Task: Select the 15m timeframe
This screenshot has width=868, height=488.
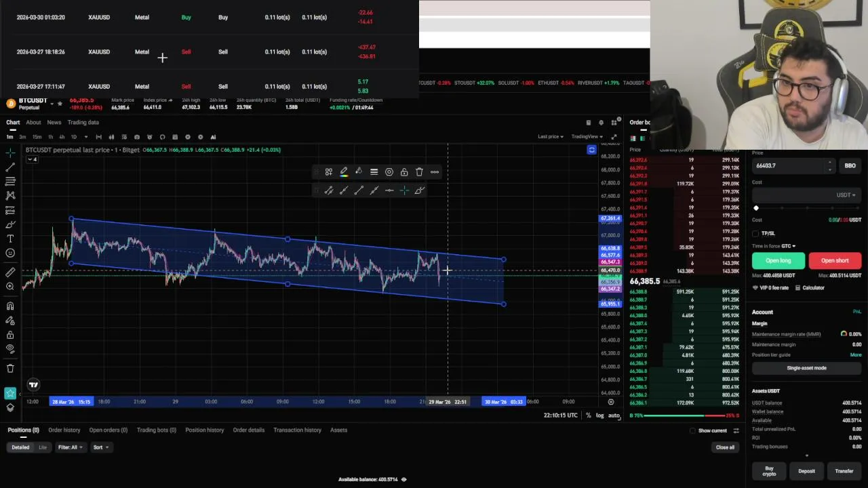Action: 37,137
